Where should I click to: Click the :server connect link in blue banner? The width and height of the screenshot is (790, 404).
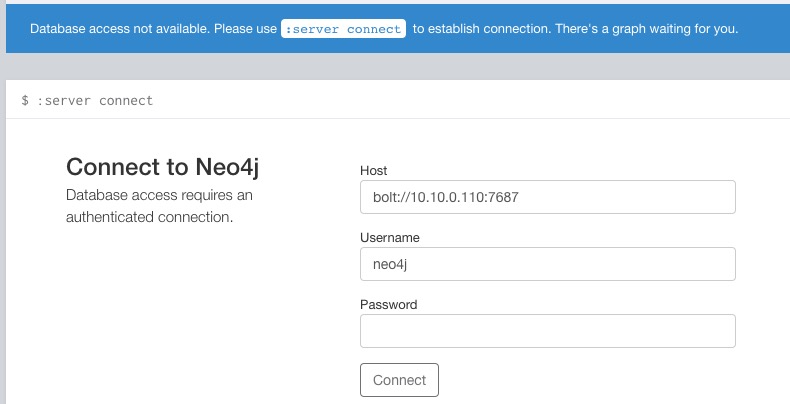point(343,29)
